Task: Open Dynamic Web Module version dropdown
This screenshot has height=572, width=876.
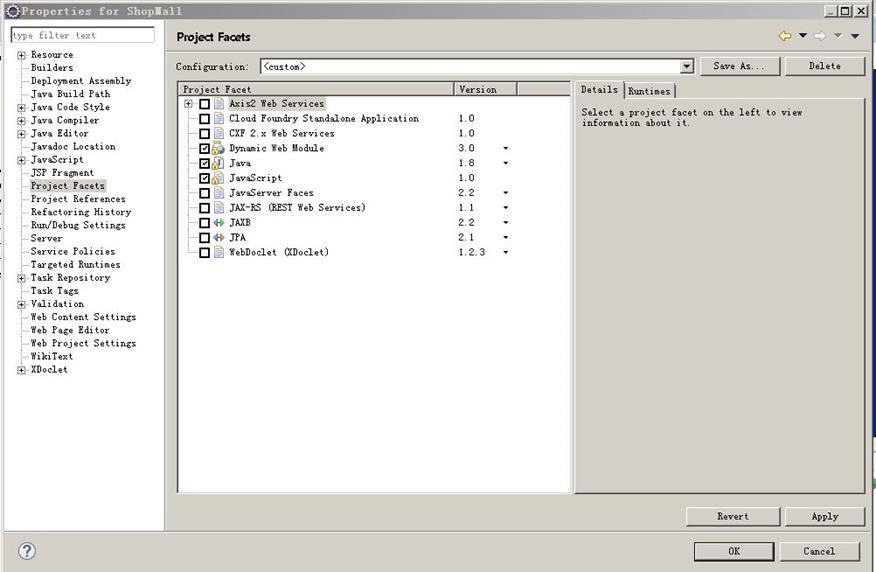Action: point(506,149)
